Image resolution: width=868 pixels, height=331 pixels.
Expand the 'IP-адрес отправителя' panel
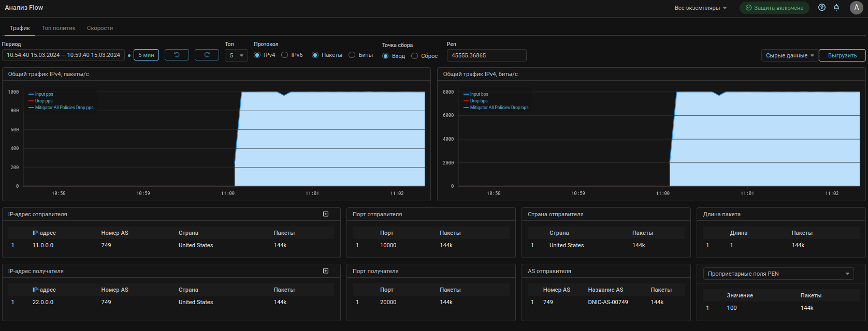pos(326,214)
